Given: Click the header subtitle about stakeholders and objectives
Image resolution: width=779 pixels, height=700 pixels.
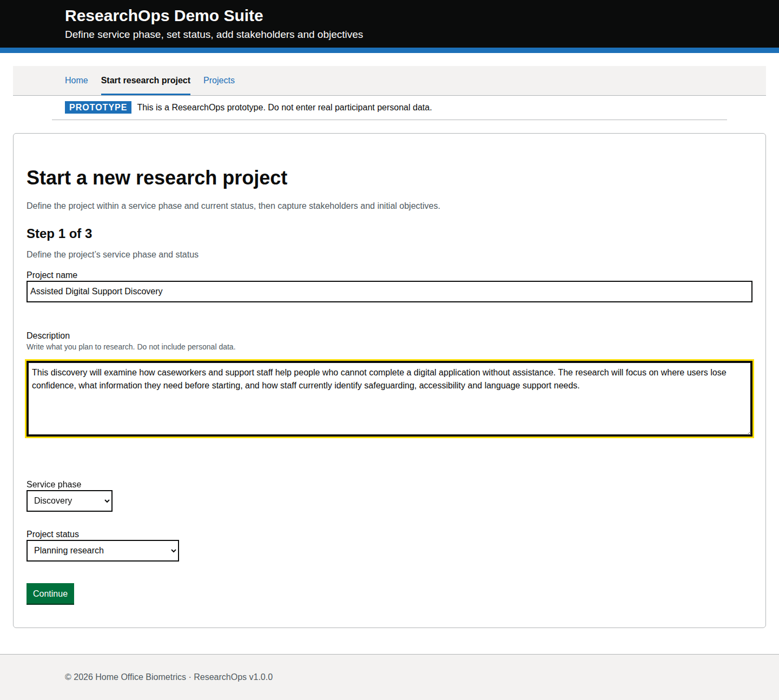Looking at the screenshot, I should [x=214, y=35].
